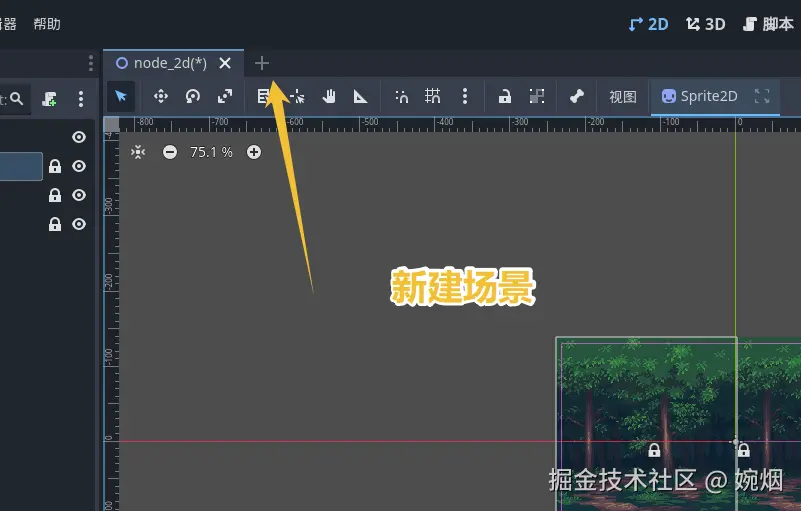
Task: Center the view using zoom-area icon
Action: click(138, 152)
